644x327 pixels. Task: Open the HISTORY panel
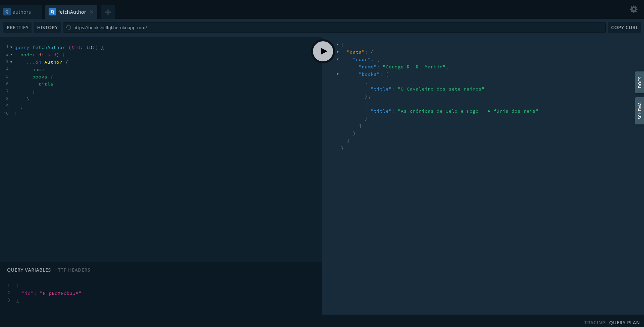point(47,28)
